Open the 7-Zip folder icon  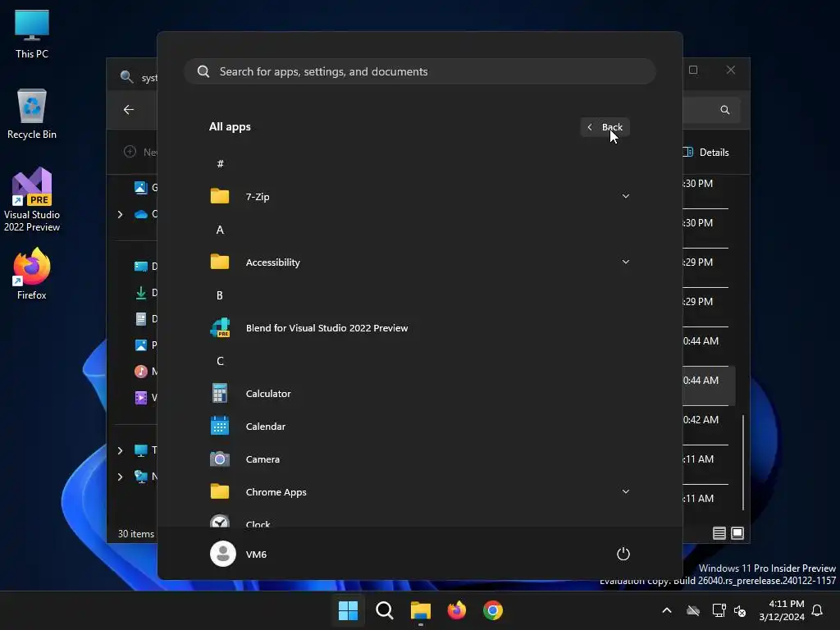(x=220, y=197)
